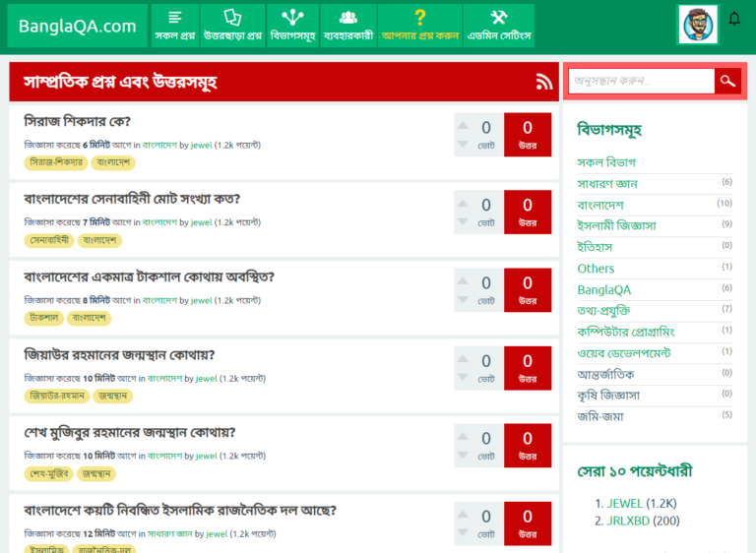Image resolution: width=756 pixels, height=553 pixels.
Task: Open উত্তরছাড়া প্রশ্ন in the navigation bar
Action: click(232, 26)
